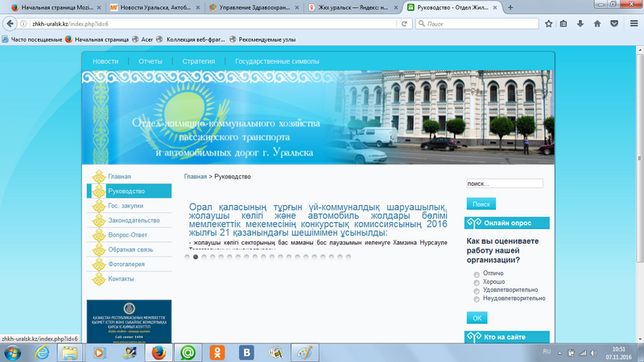
Task: Switch to the Управление Здравоохранения tab
Action: click(x=254, y=7)
